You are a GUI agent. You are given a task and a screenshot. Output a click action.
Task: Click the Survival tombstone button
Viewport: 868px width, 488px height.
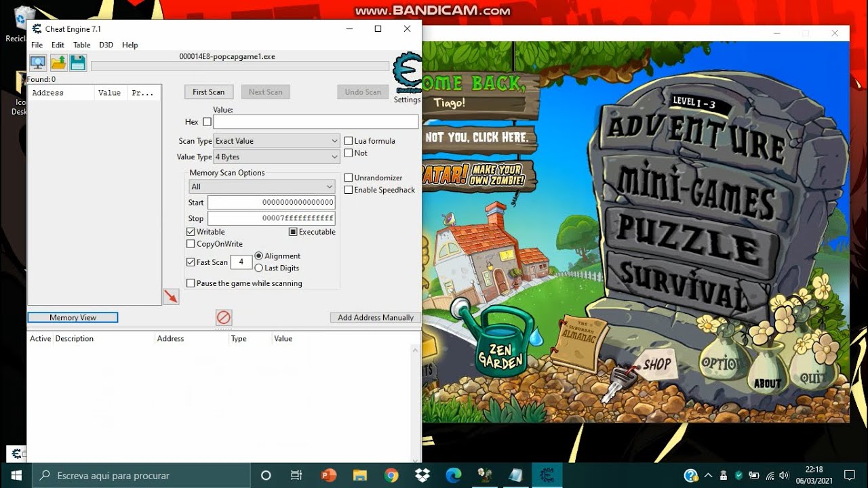684,285
